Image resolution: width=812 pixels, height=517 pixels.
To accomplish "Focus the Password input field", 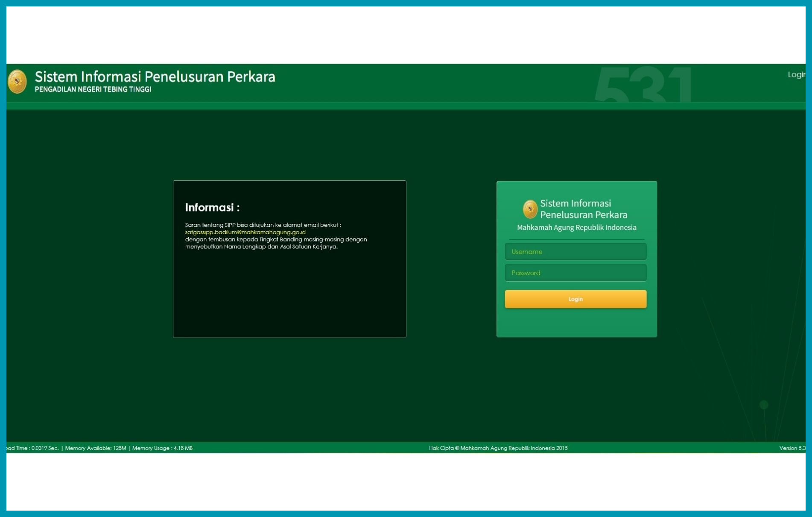I will point(575,273).
